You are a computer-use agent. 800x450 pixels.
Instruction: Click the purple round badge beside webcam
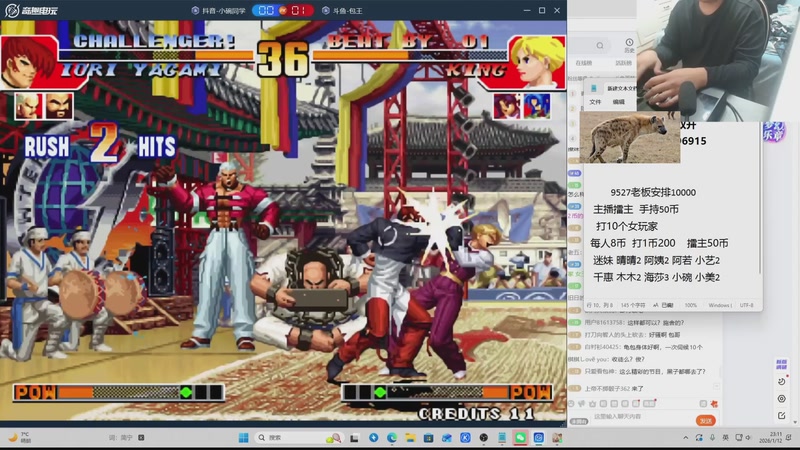pyautogui.click(x=773, y=132)
